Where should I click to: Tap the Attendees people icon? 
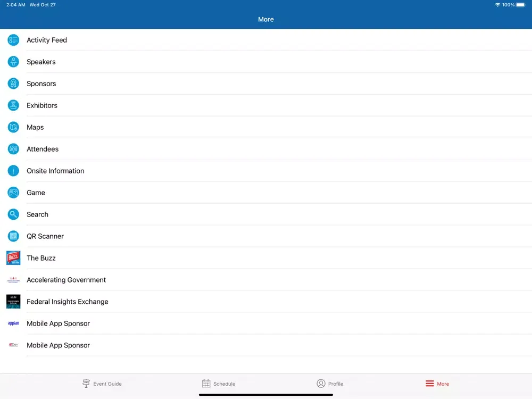tap(13, 149)
